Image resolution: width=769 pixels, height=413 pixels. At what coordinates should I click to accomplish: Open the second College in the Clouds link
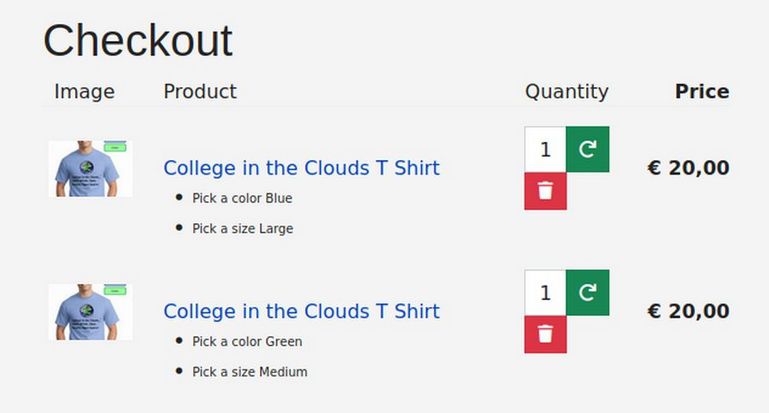click(301, 311)
